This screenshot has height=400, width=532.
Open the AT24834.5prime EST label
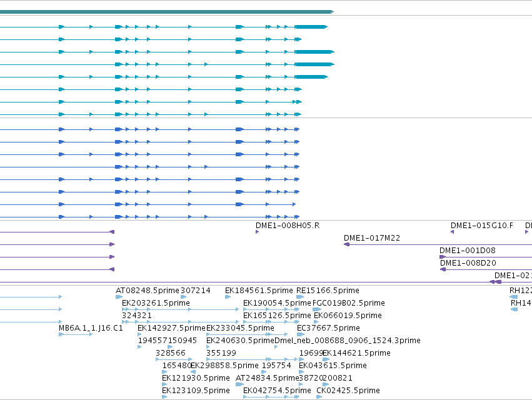click(x=268, y=378)
